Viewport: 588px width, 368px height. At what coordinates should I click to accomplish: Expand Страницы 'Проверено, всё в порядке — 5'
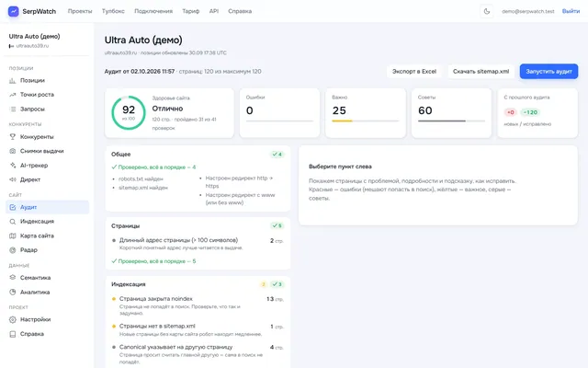(x=153, y=261)
